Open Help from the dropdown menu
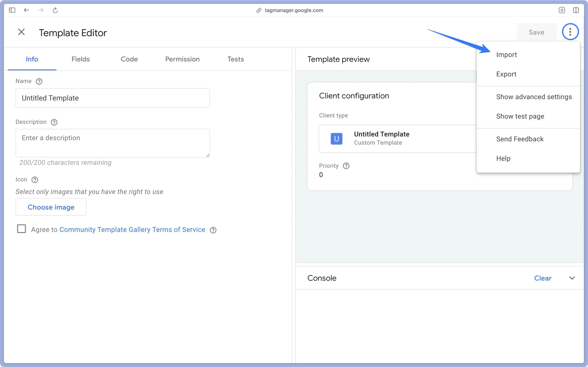 point(528,158)
